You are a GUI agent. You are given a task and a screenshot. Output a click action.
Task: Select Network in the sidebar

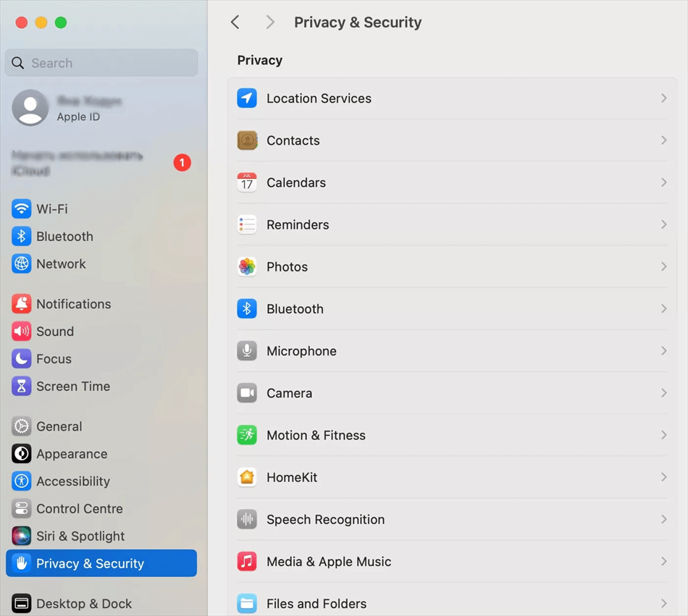(101, 264)
